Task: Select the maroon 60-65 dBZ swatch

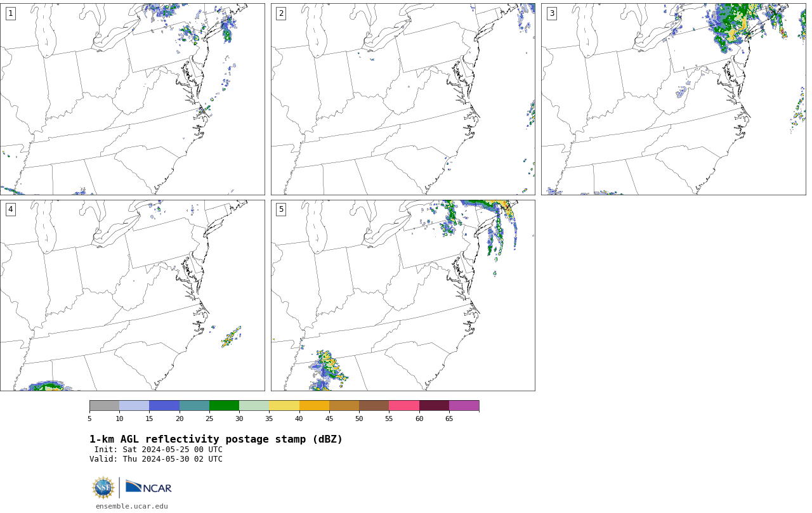Action: tap(434, 406)
